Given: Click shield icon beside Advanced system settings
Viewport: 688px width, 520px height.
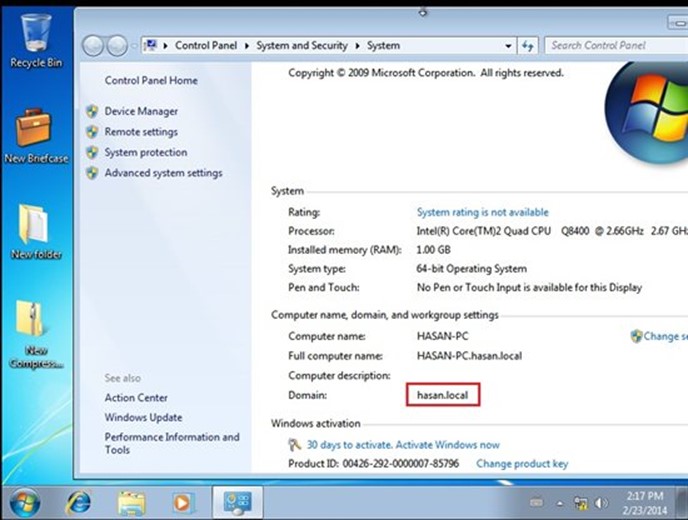Looking at the screenshot, I should 92,173.
